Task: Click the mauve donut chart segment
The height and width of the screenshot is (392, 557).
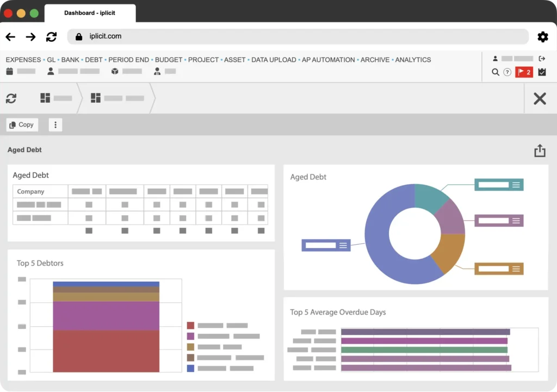Action: coord(452,219)
